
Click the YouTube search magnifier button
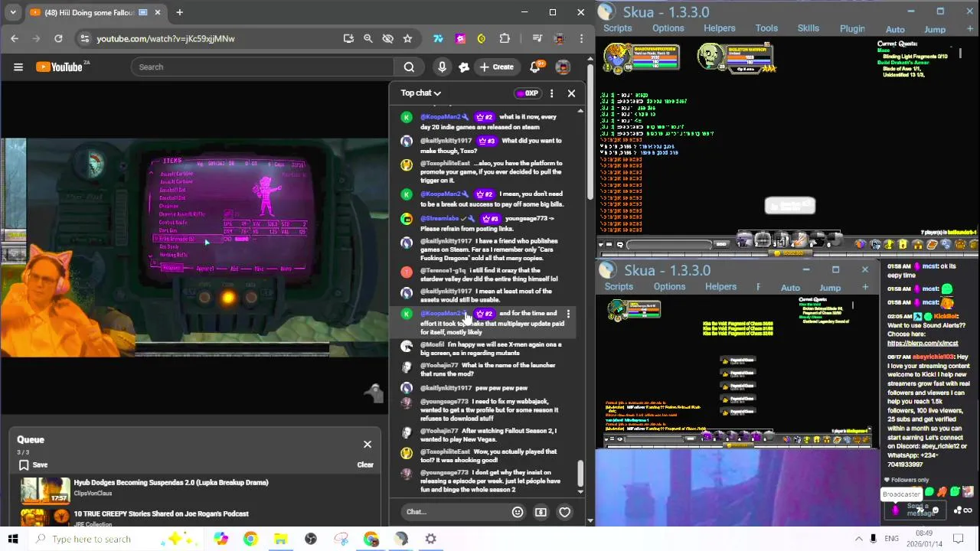(x=409, y=67)
